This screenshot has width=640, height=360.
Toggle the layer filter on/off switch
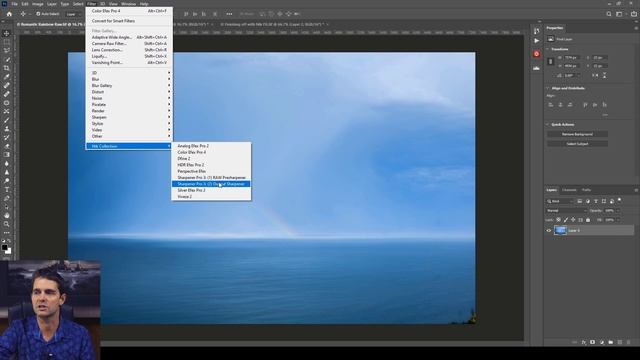[620, 200]
